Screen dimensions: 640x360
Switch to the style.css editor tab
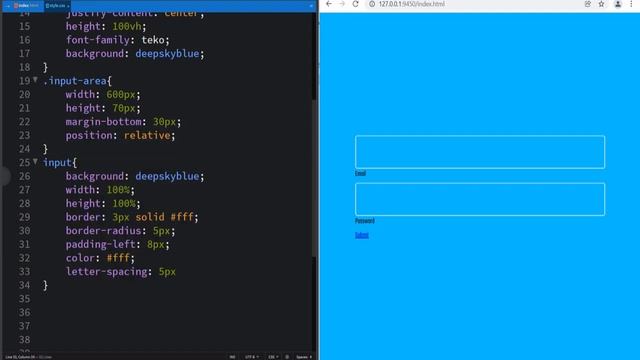56,6
